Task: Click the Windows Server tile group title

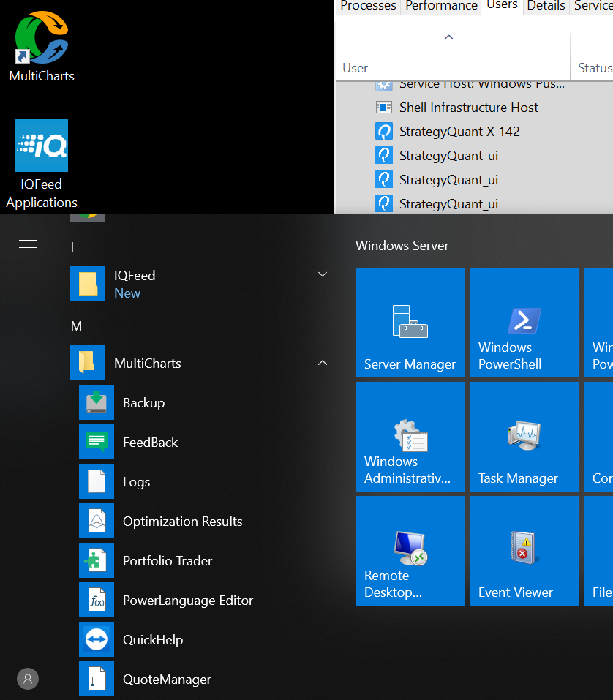Action: pyautogui.click(x=402, y=246)
